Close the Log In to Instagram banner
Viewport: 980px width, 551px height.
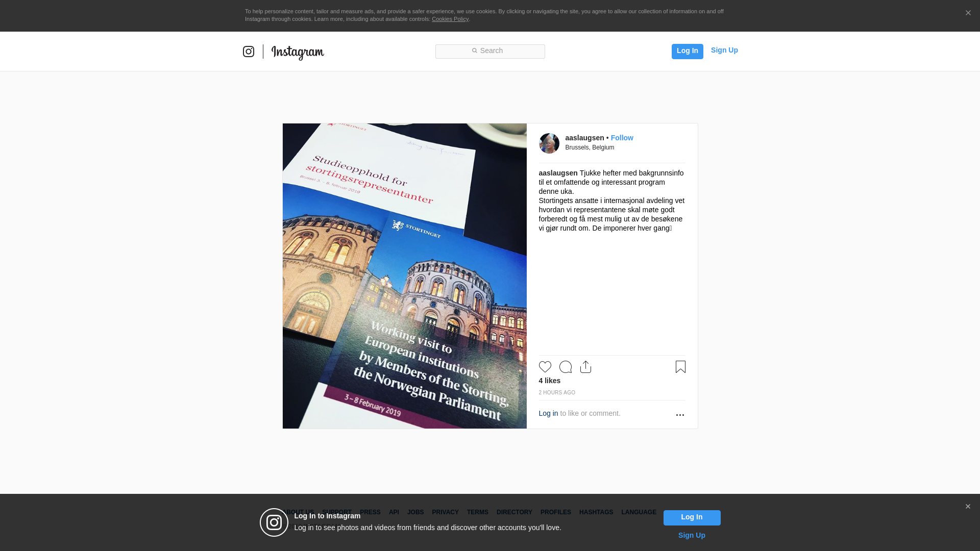coord(968,507)
